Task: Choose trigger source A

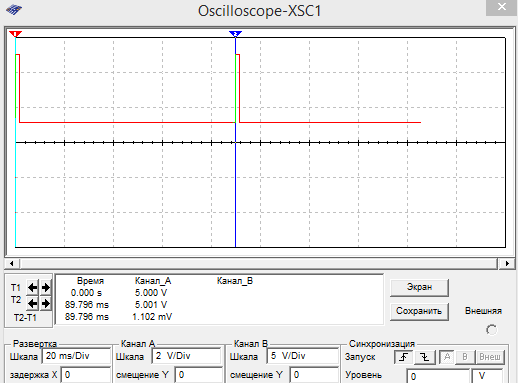Action: (x=447, y=357)
